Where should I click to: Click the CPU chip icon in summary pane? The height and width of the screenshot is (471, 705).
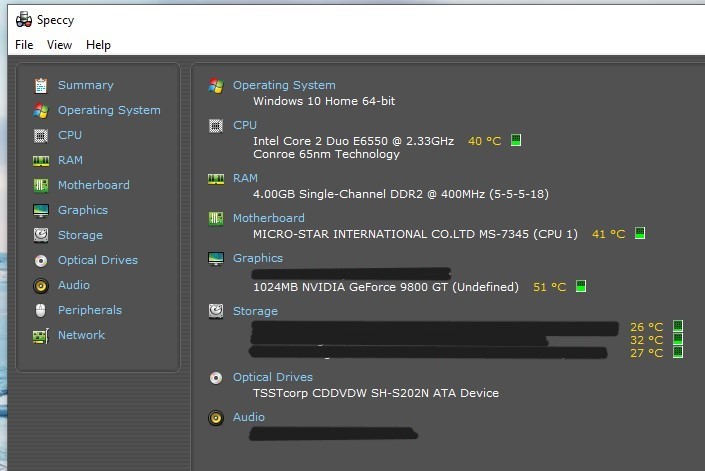coord(216,126)
